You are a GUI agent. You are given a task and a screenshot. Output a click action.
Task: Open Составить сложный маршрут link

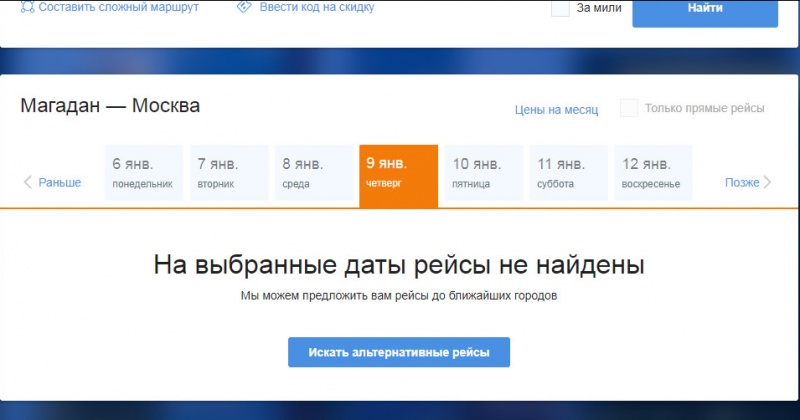coord(118,7)
